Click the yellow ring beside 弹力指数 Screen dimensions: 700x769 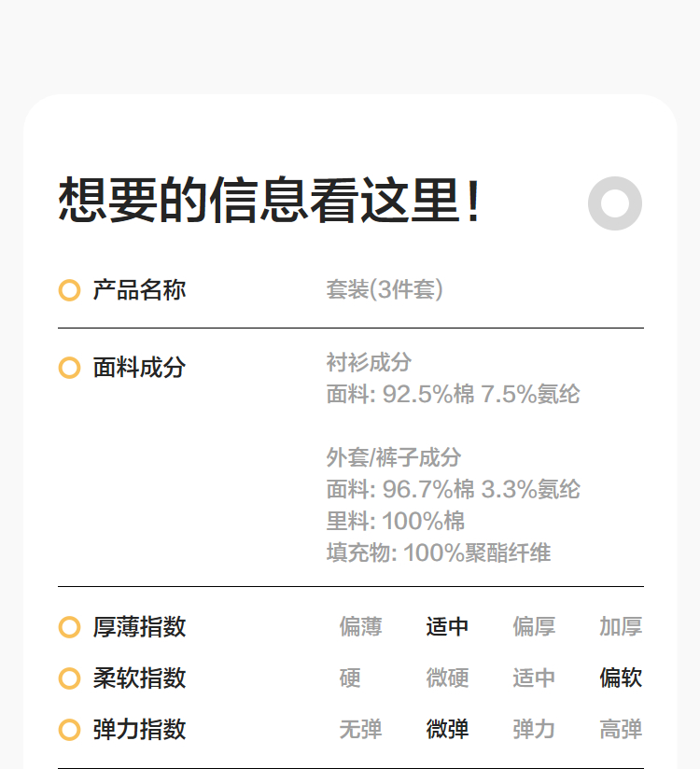(69, 730)
